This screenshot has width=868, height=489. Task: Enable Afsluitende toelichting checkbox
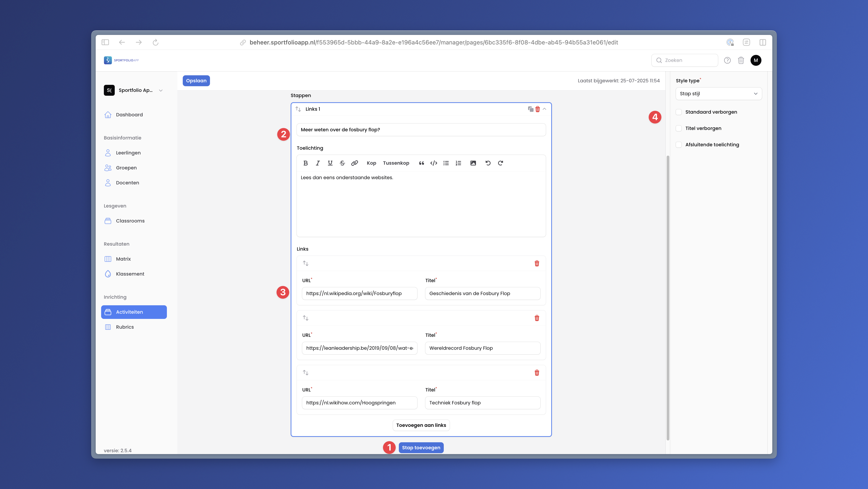679,144
